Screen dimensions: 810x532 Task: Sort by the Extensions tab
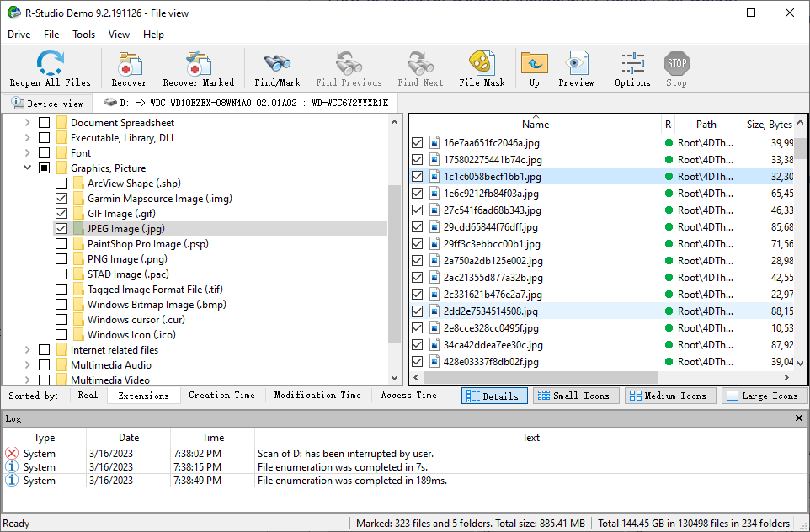pos(144,396)
